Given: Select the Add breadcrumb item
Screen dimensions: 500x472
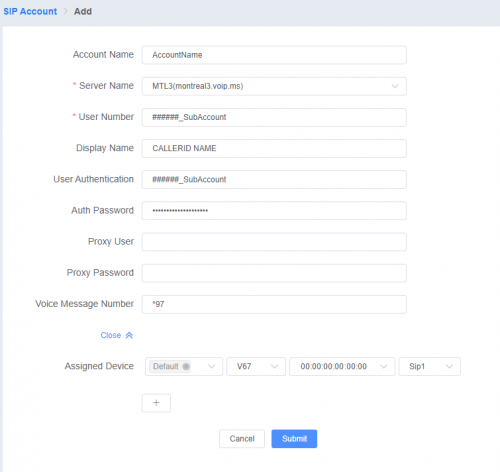Looking at the screenshot, I should (x=83, y=11).
